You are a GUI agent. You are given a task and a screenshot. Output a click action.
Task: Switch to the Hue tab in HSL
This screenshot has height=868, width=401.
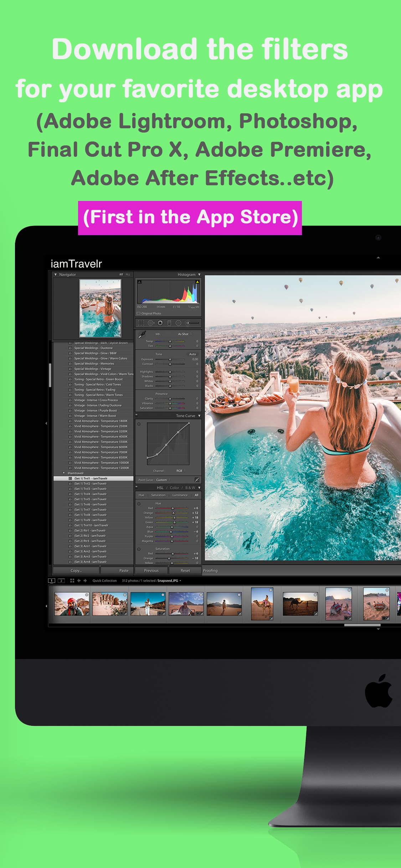pos(142,495)
